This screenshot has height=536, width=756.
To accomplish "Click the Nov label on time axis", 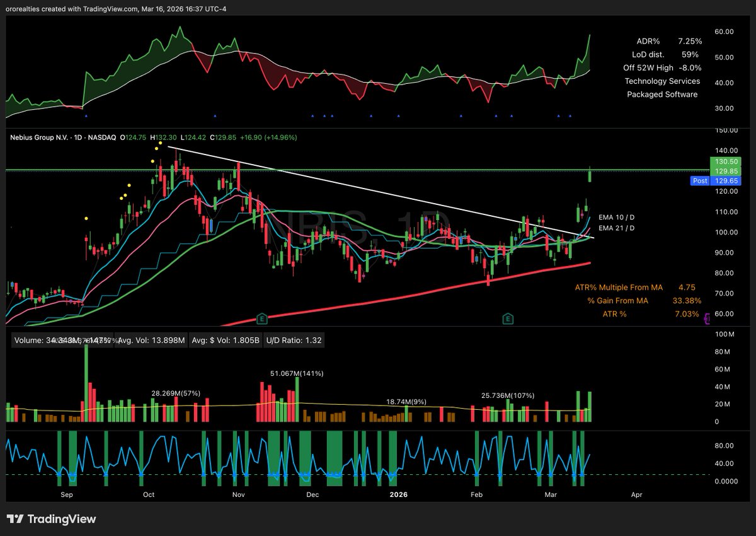I will pyautogui.click(x=238, y=495).
